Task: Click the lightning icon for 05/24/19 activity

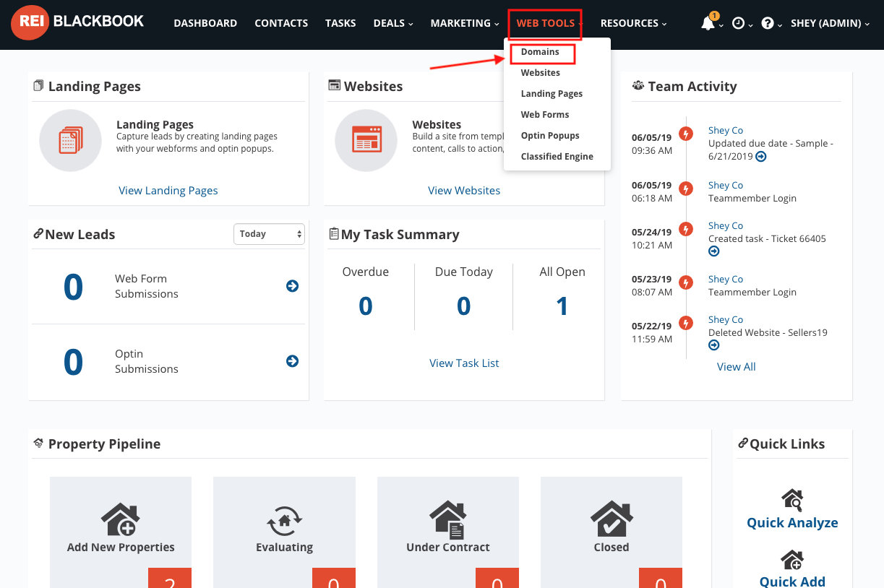Action: pyautogui.click(x=686, y=229)
